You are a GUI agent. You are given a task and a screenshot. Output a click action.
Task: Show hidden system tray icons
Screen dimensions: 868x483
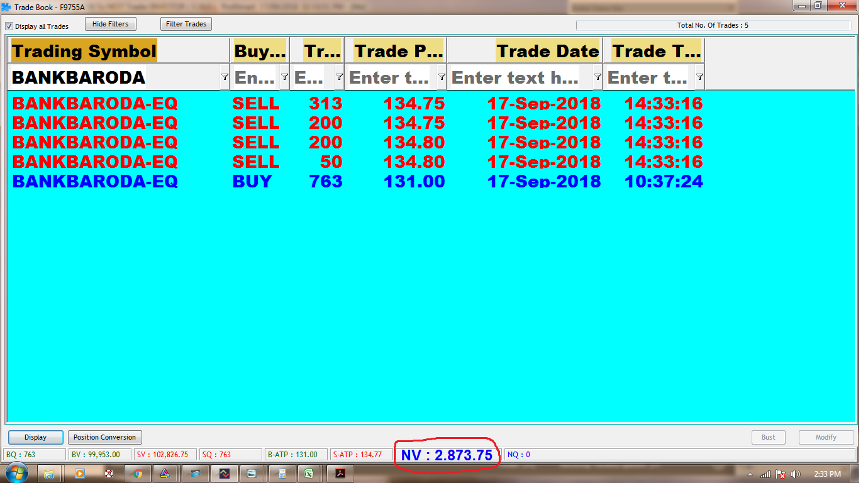click(x=750, y=474)
